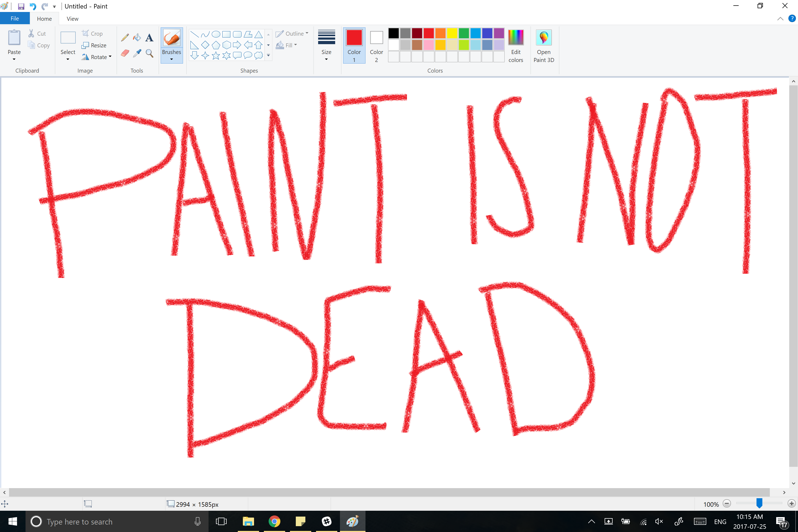Select the Pencil tool
The image size is (798, 532).
(125, 37)
